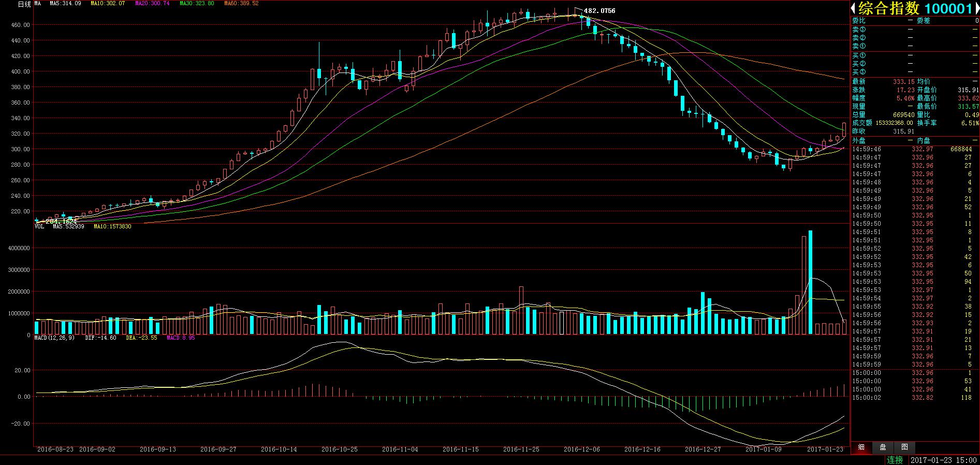Click the MA20:300.74 indicator label

tap(152, 4)
